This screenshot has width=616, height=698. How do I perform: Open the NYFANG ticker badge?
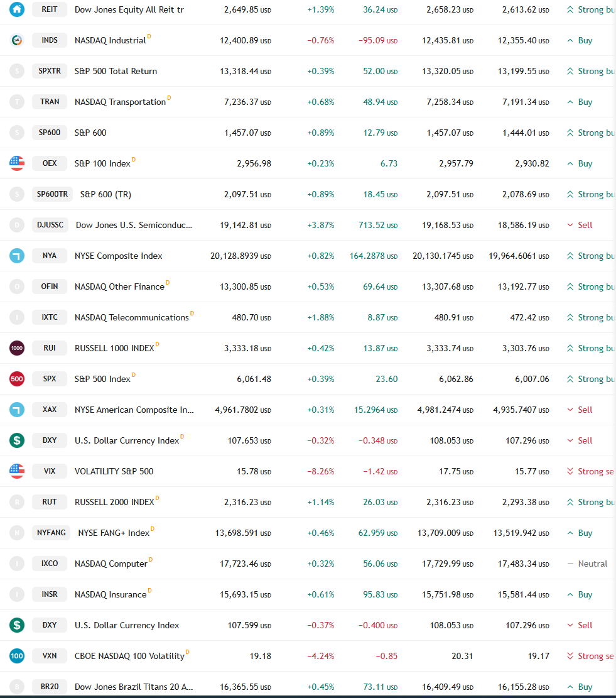point(51,532)
